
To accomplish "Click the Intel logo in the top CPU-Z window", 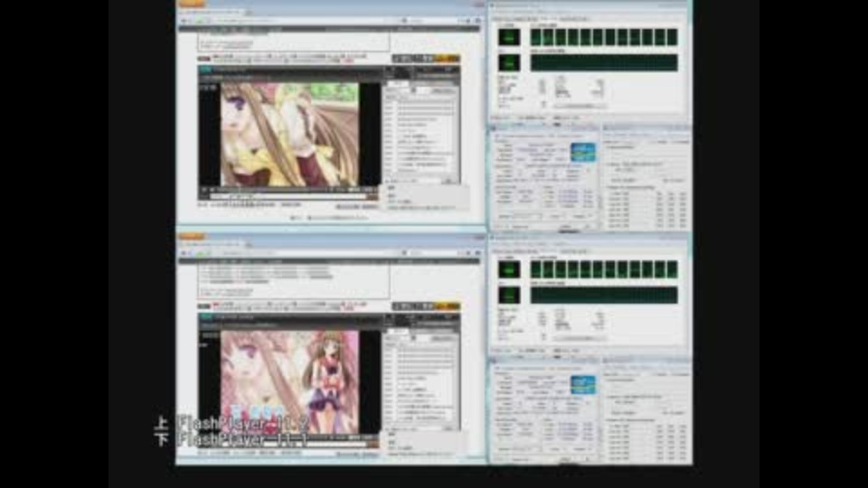I will (x=583, y=152).
